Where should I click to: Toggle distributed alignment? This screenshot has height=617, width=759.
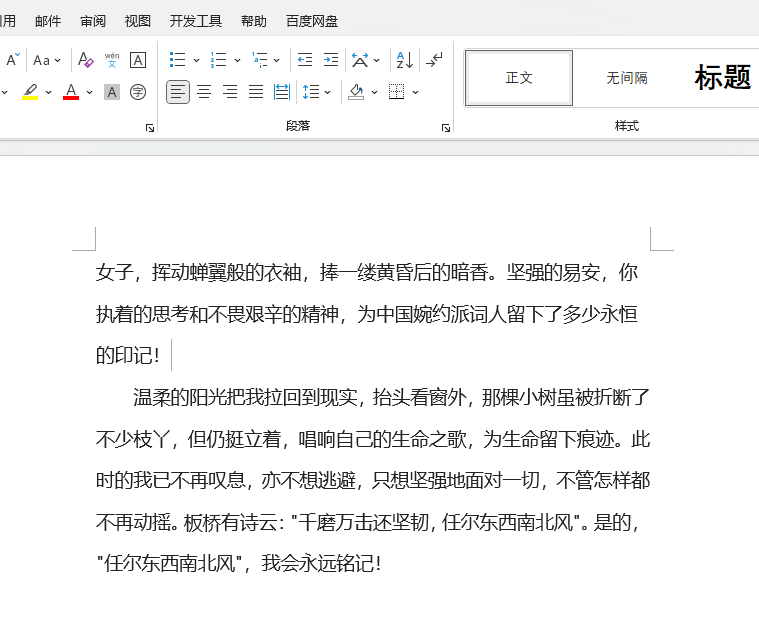tap(282, 92)
